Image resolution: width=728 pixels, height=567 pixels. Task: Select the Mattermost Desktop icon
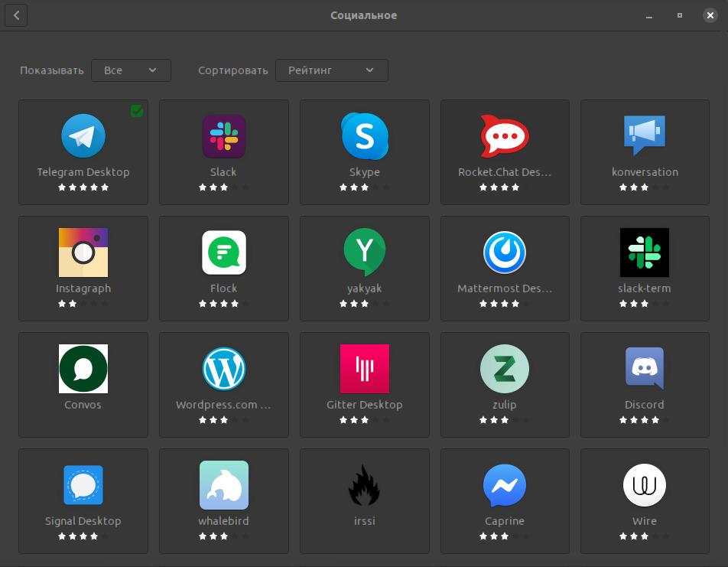click(x=505, y=253)
